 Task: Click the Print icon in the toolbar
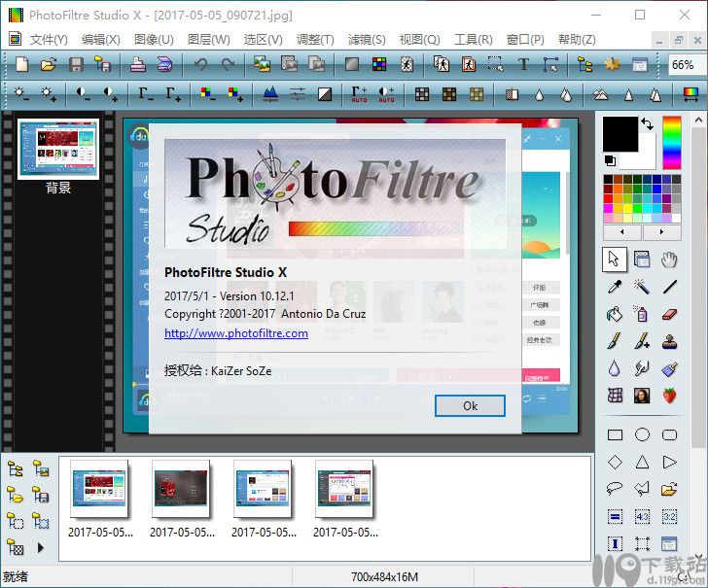[138, 64]
